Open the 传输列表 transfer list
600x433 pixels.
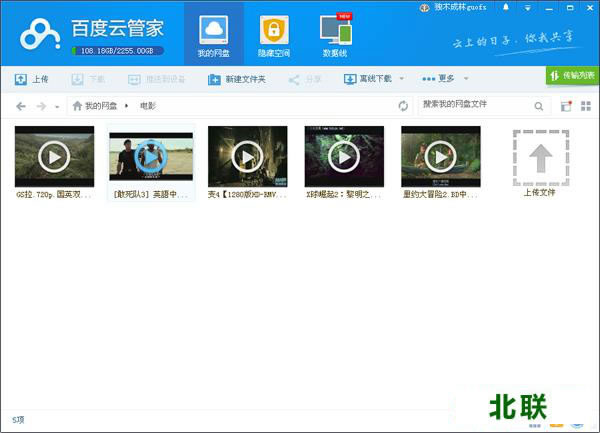click(x=573, y=75)
